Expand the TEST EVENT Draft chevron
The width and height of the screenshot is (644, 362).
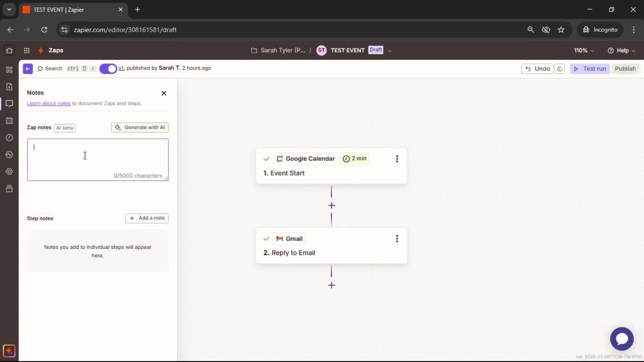pos(390,51)
